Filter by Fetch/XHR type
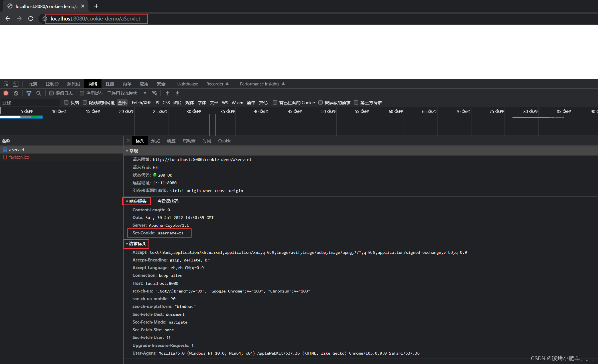The width and height of the screenshot is (598, 364). (142, 103)
